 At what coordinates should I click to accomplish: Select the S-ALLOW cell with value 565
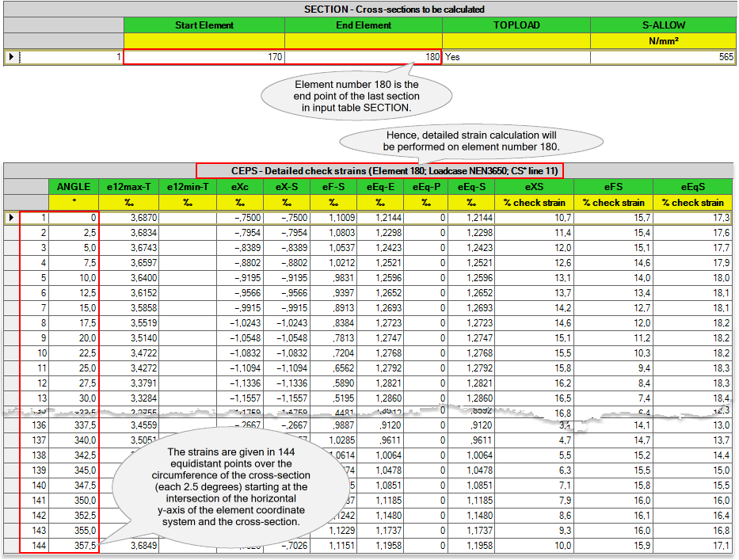[662, 57]
